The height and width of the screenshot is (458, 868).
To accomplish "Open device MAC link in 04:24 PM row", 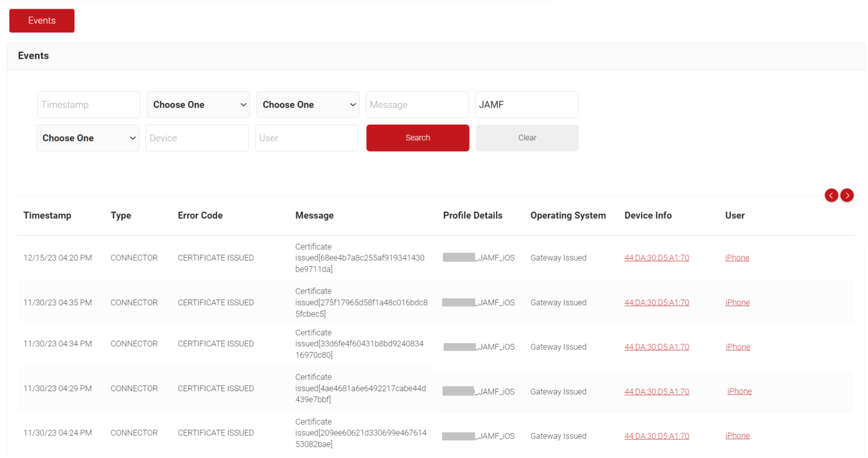I will 657,436.
